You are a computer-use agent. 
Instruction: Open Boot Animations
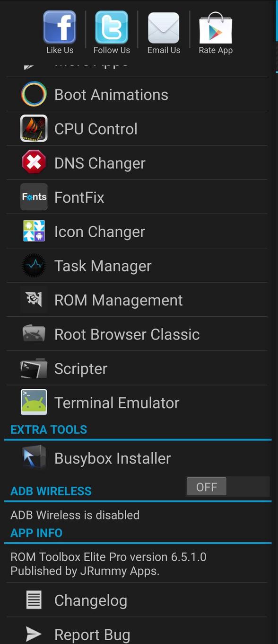111,94
